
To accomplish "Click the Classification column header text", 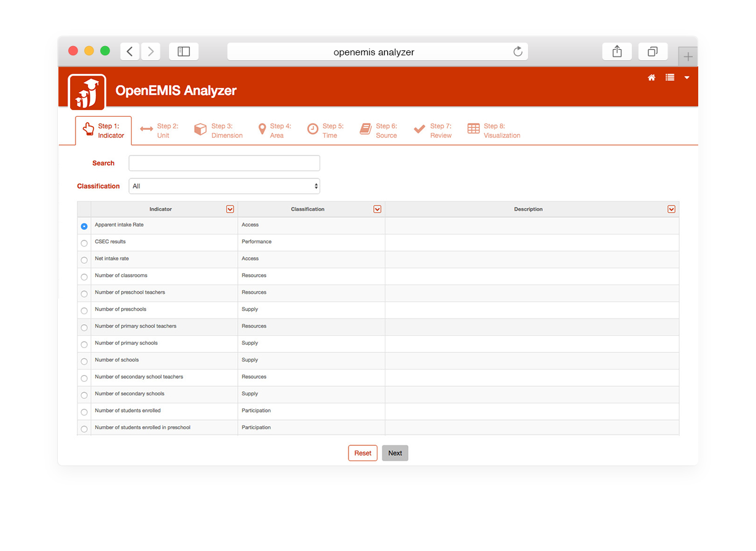I will pyautogui.click(x=307, y=209).
